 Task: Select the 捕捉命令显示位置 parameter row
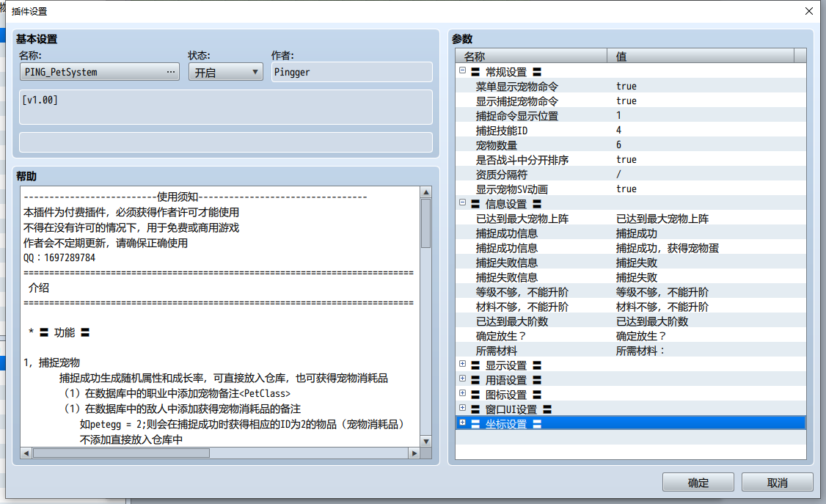[x=631, y=116]
